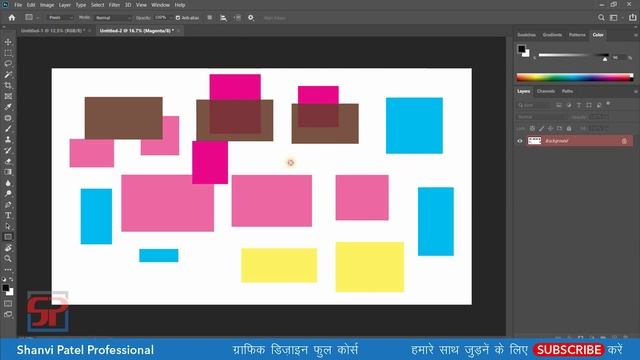Select the Crop tool
This screenshot has height=360, width=640.
tap(8, 85)
